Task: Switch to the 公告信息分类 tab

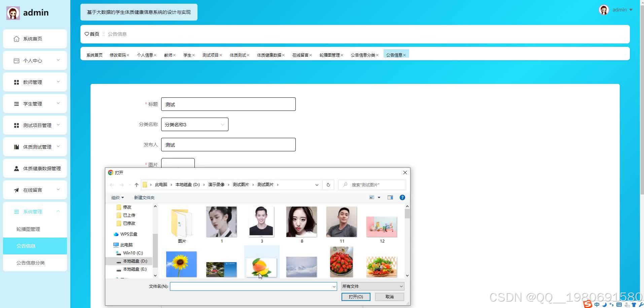Action: click(363, 55)
